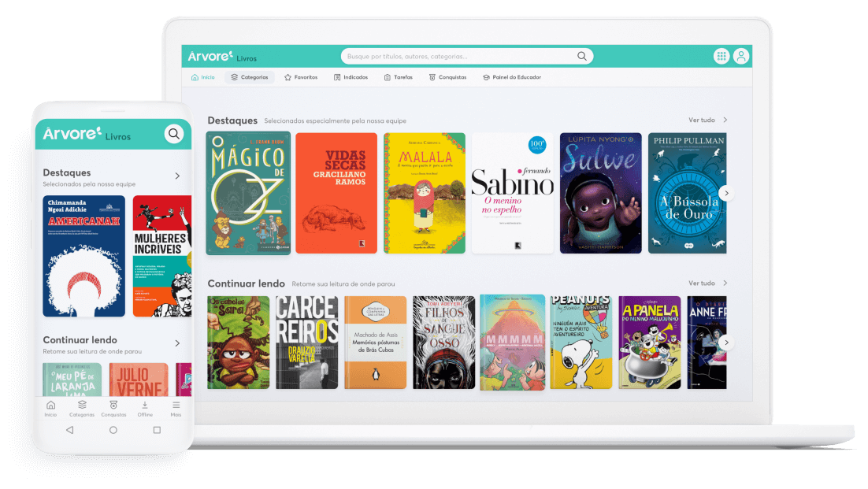Open the Painel do Educador tab
This screenshot has height=489, width=868.
[511, 77]
